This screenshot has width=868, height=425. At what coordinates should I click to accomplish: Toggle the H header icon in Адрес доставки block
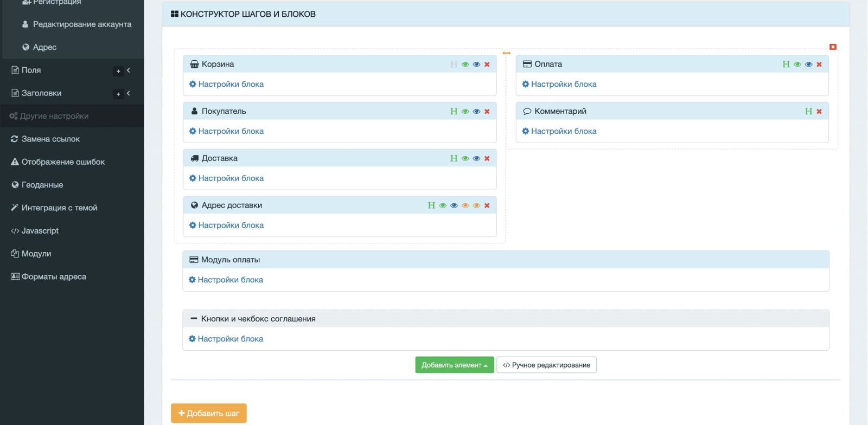(432, 206)
